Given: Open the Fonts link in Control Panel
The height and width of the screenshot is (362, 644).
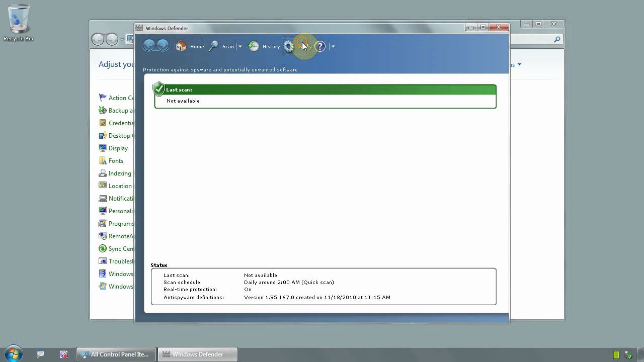Looking at the screenshot, I should click(116, 161).
